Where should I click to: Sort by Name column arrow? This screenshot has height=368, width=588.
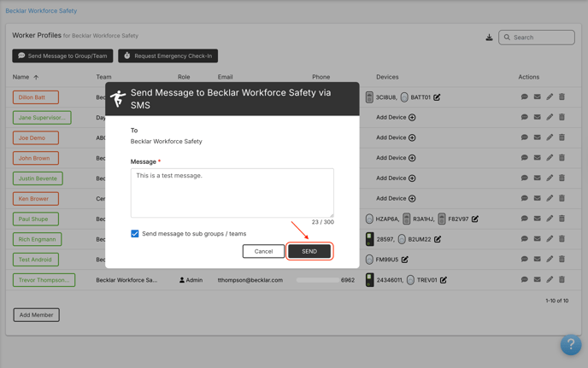click(36, 77)
